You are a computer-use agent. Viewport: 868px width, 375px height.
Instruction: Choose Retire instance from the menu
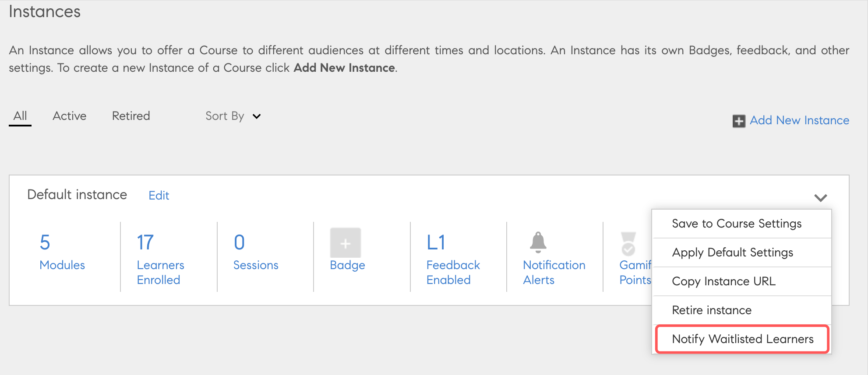coord(712,310)
